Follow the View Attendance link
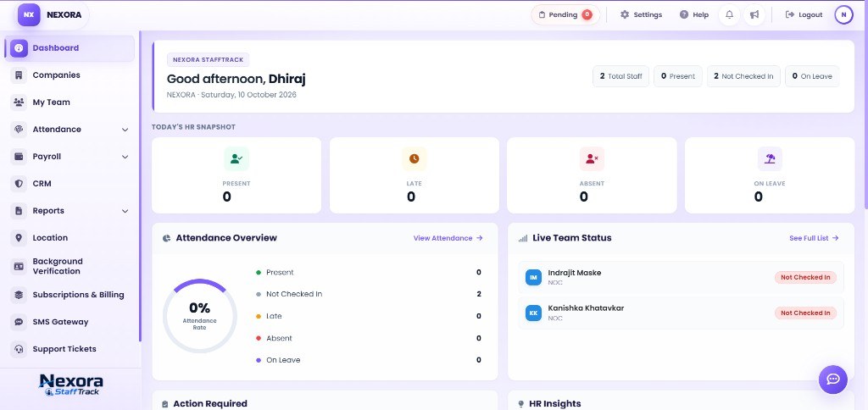Screen dimensions: 868x410 click(448, 238)
